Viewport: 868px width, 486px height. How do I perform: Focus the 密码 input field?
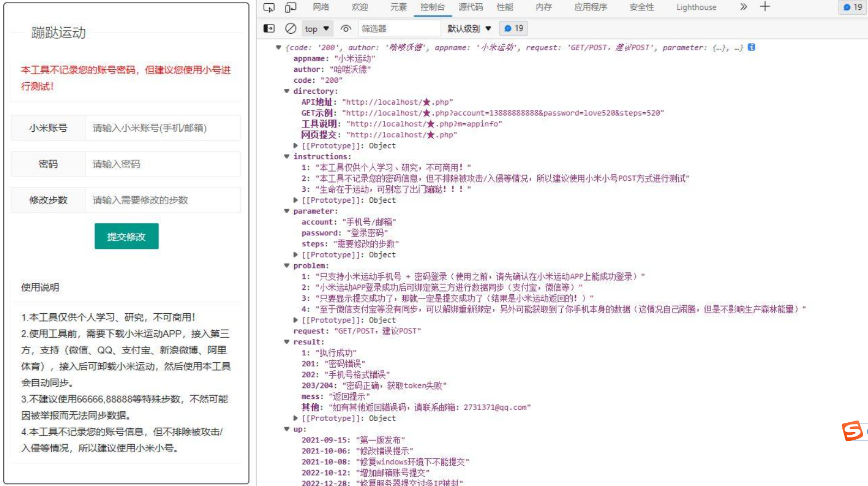(x=163, y=164)
